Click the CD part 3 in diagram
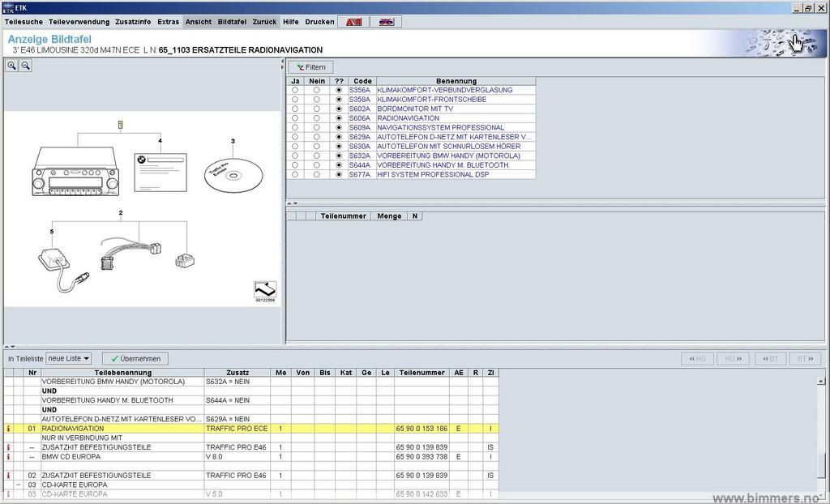The height and width of the screenshot is (504, 830). click(233, 174)
